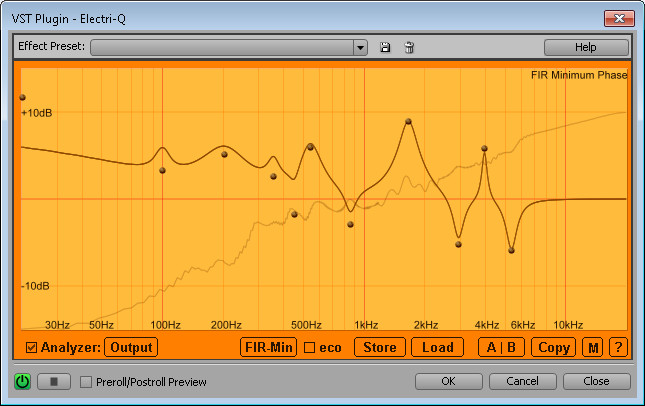Open the Help button

coord(586,47)
